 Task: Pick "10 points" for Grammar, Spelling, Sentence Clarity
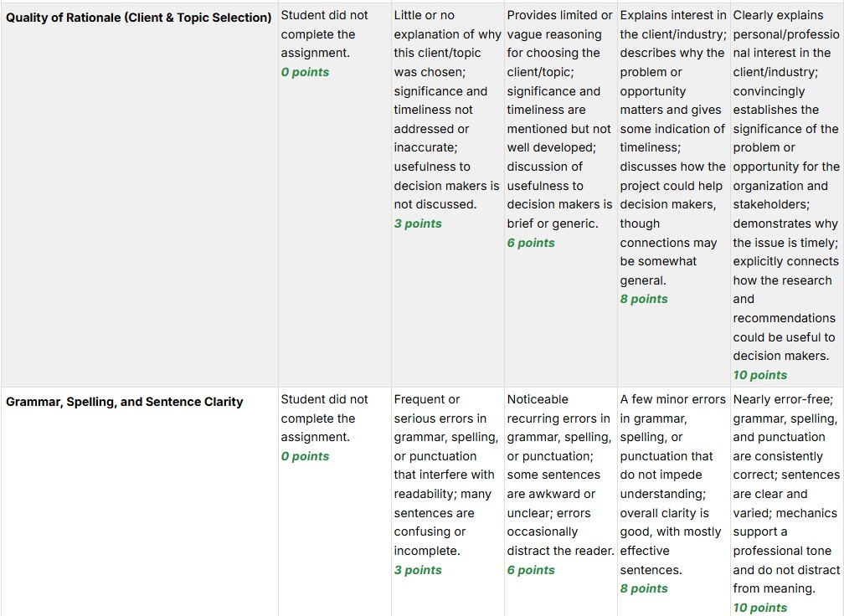click(759, 608)
